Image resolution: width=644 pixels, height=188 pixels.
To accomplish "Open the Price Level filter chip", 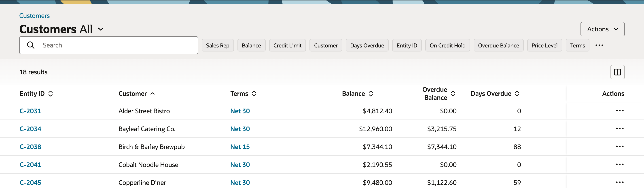I will point(544,45).
